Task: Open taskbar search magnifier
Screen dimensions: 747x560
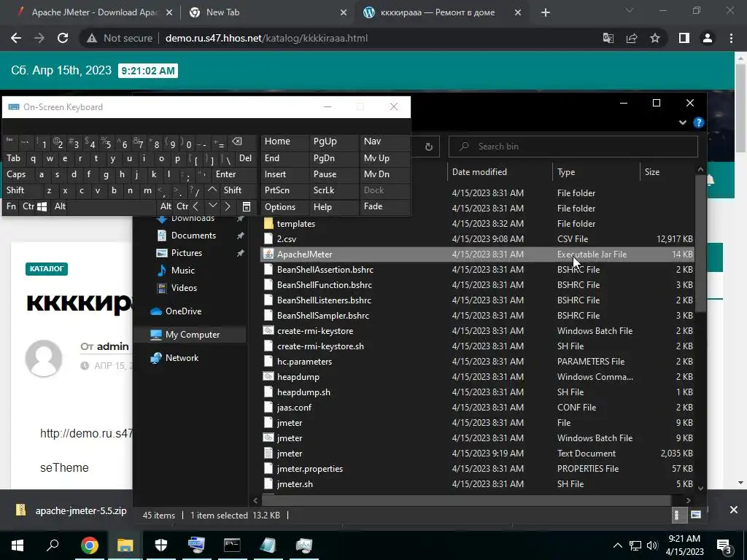Action: click(53, 545)
